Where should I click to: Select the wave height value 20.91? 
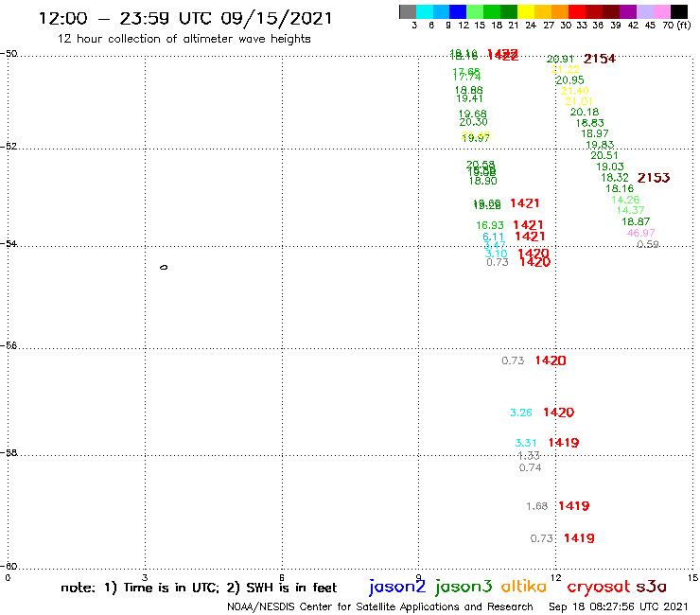coord(560,59)
